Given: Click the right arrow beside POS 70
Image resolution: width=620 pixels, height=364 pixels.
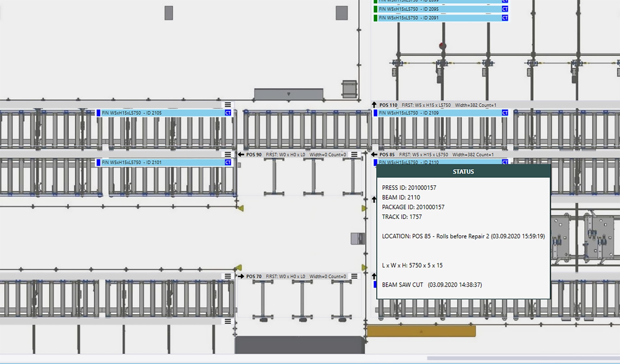Looking at the screenshot, I should [241, 276].
